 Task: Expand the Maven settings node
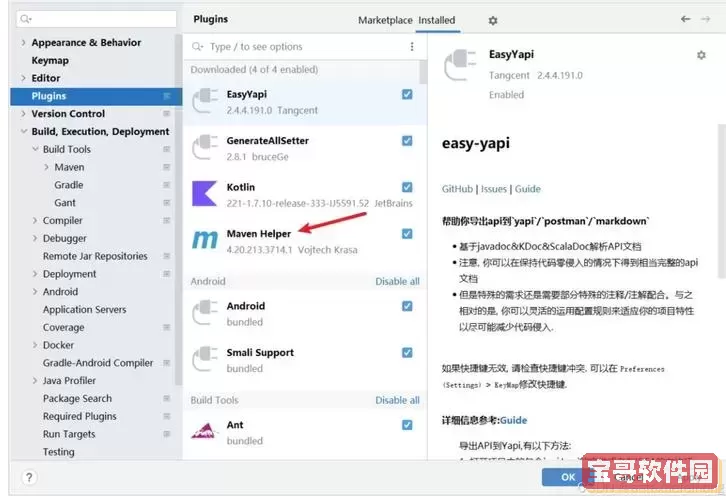(x=46, y=167)
